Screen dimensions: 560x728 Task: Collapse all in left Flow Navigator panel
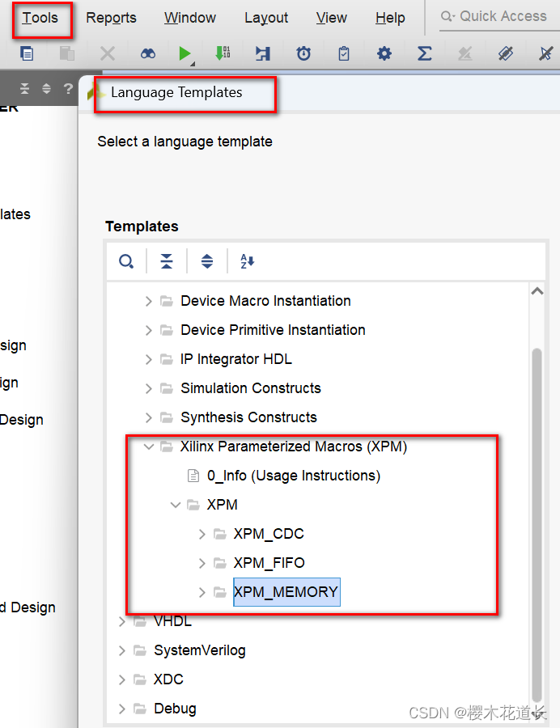click(x=24, y=88)
